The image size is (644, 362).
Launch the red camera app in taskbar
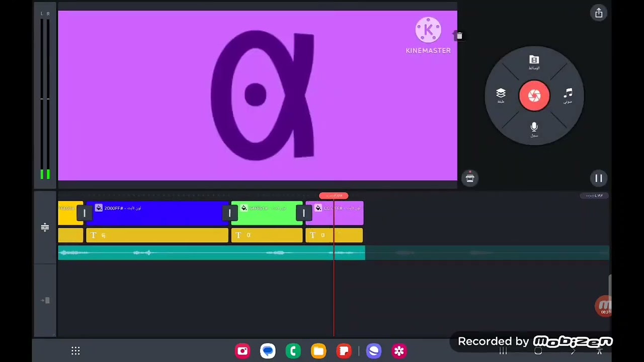click(243, 351)
